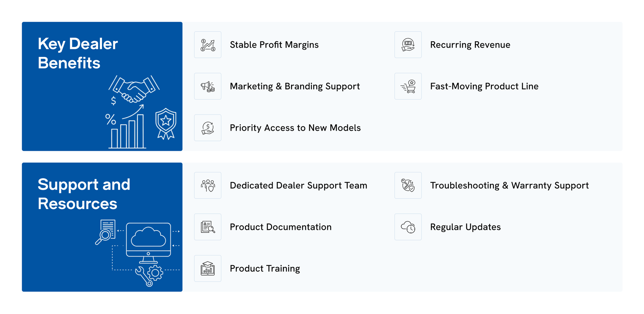Click the Support and Resources heading
This screenshot has height=314, width=644.
point(84,194)
